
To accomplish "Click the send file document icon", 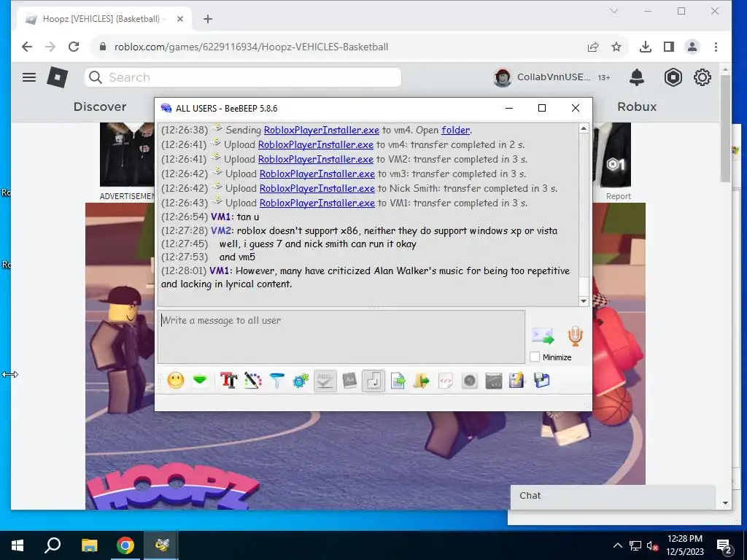I will point(398,381).
